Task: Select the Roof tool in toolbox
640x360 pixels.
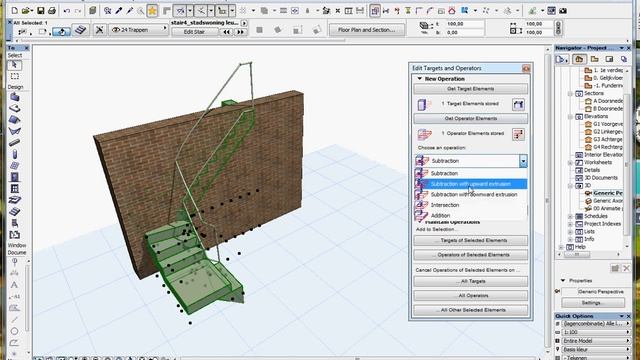Action: click(x=14, y=120)
